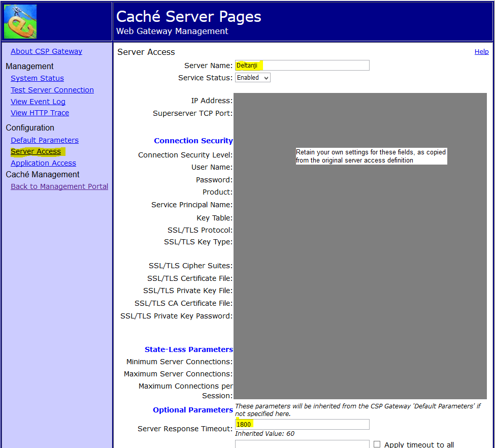The height and width of the screenshot is (448, 495).
Task: Open Application Access configuration
Action: (x=43, y=163)
